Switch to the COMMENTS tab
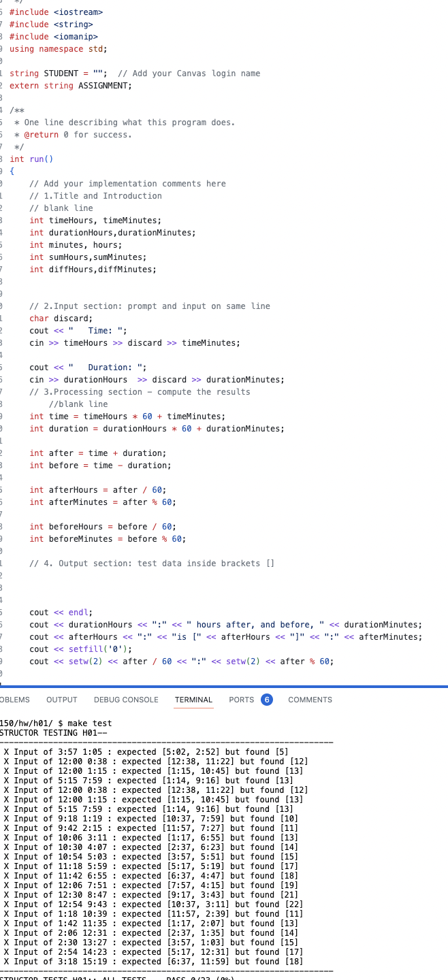 [310, 700]
